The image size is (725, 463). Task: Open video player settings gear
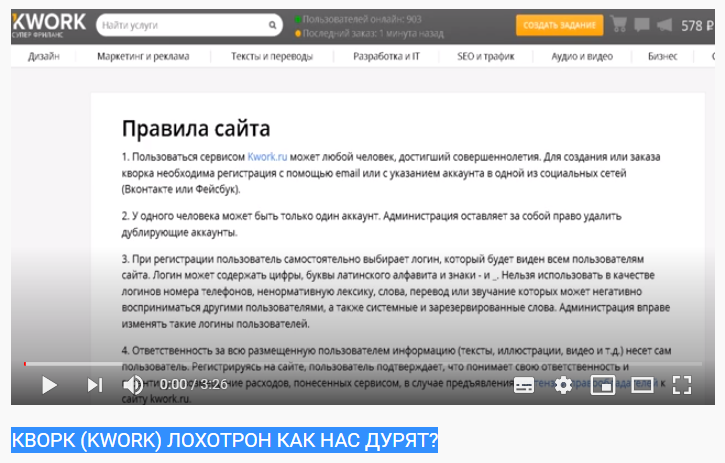[x=563, y=385]
